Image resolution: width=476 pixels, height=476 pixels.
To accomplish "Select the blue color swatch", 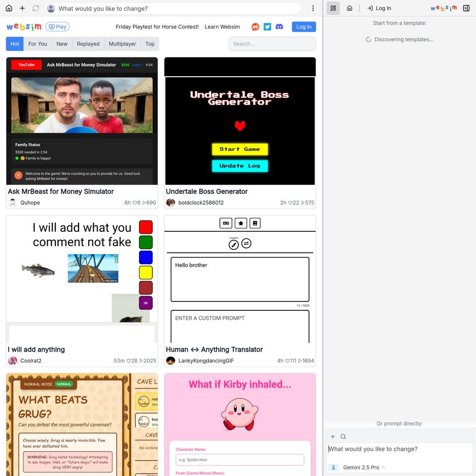I will [146, 258].
